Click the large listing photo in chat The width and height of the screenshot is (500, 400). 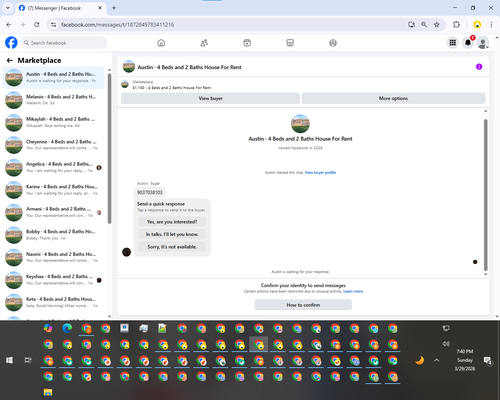pos(300,124)
